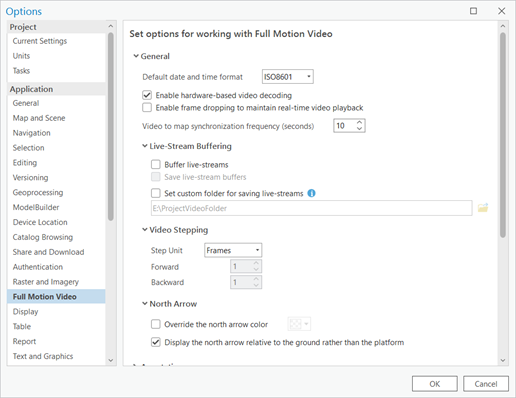
Task: Toggle Display north arrow relative to ground
Action: (156, 342)
